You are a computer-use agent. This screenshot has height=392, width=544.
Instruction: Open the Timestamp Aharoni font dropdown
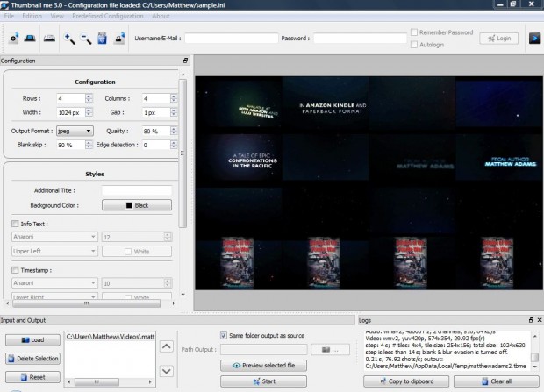click(x=54, y=282)
